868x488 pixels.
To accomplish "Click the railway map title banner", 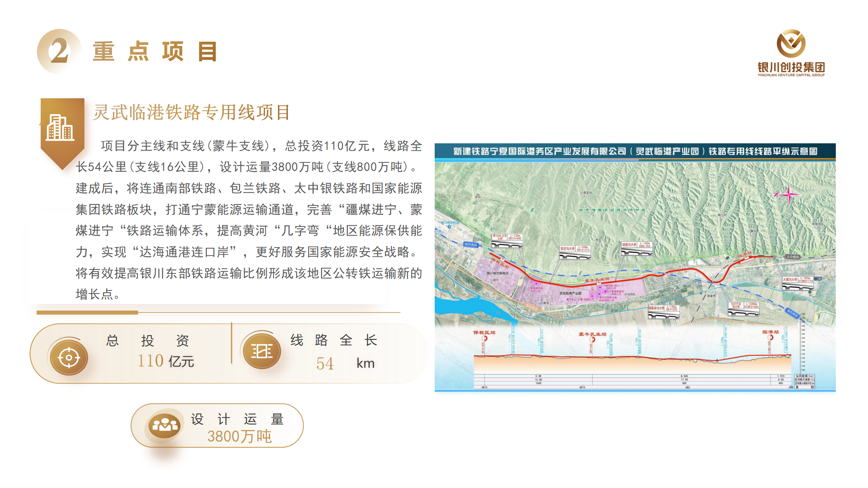I will point(635,151).
